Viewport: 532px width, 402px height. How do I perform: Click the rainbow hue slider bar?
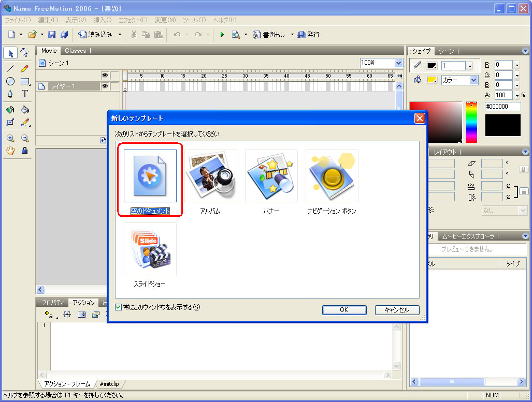pos(471,122)
